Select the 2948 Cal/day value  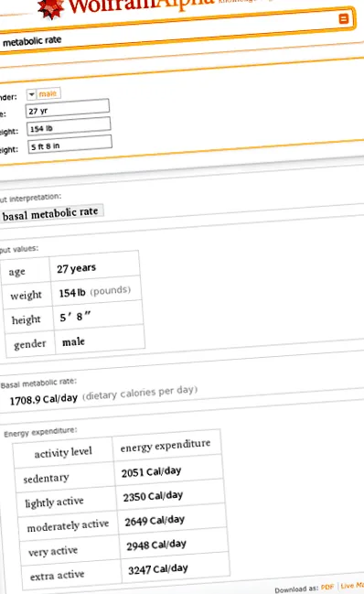(x=156, y=545)
